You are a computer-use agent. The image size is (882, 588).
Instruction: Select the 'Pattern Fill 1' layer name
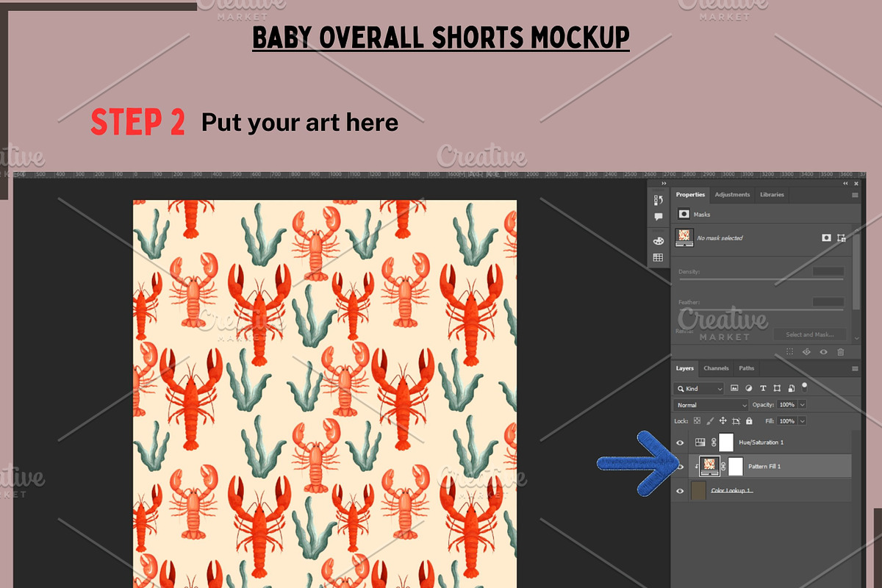click(764, 466)
